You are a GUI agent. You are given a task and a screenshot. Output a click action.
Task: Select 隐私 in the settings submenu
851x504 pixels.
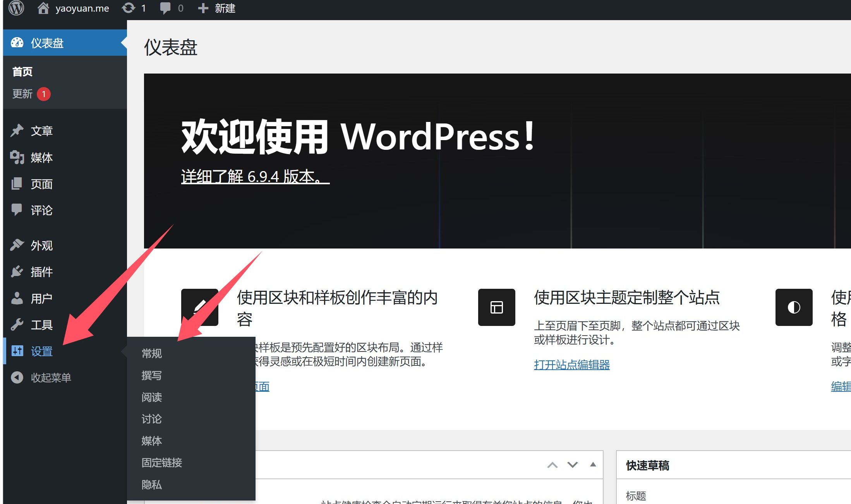pyautogui.click(x=151, y=485)
